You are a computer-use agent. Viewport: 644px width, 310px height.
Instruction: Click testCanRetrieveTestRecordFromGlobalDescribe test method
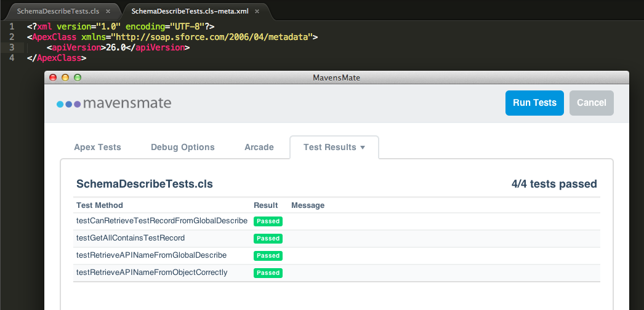(x=162, y=221)
